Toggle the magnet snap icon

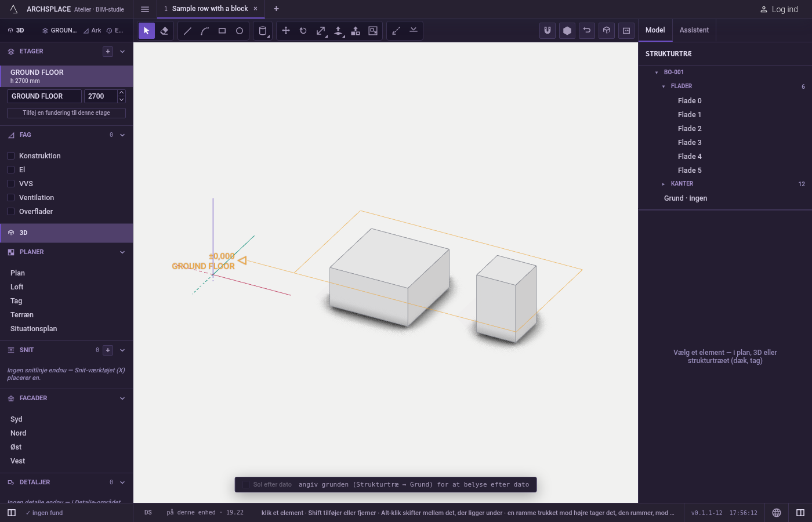pyautogui.click(x=548, y=31)
